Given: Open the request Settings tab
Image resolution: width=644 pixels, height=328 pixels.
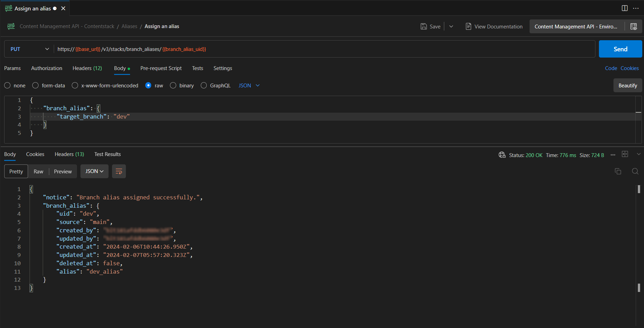Looking at the screenshot, I should pyautogui.click(x=223, y=68).
